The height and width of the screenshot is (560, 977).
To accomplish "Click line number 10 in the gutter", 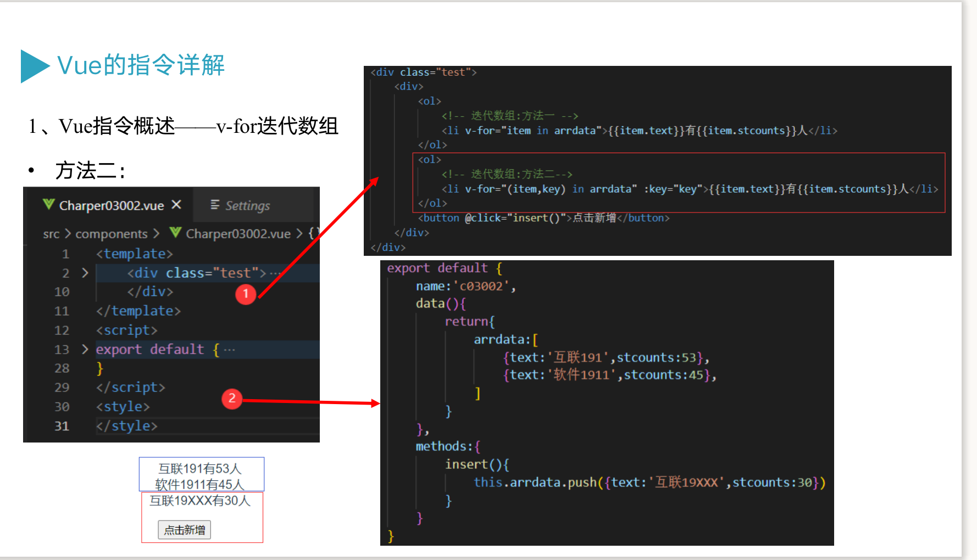I will tap(62, 292).
